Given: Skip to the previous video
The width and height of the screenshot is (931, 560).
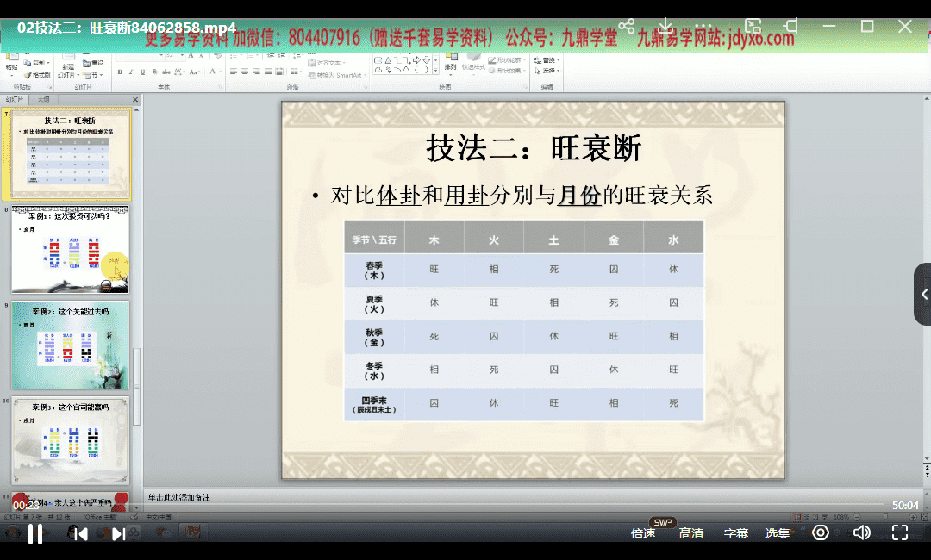Looking at the screenshot, I should 80,534.
